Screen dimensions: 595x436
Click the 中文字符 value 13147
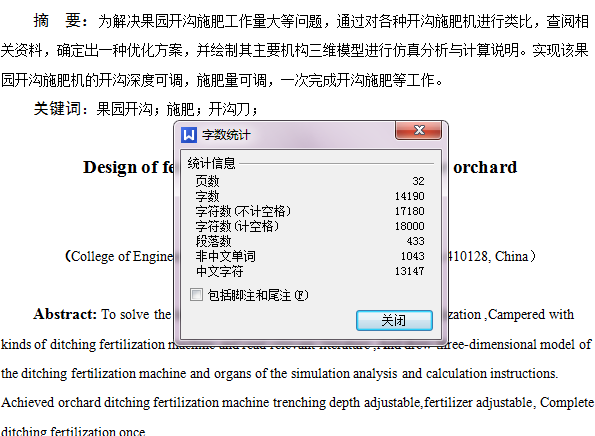(x=409, y=271)
